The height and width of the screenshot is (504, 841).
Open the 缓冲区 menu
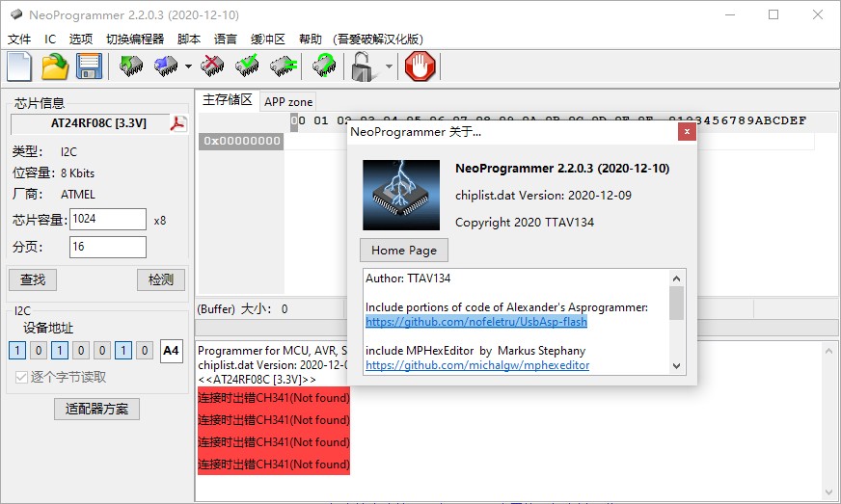pos(268,40)
